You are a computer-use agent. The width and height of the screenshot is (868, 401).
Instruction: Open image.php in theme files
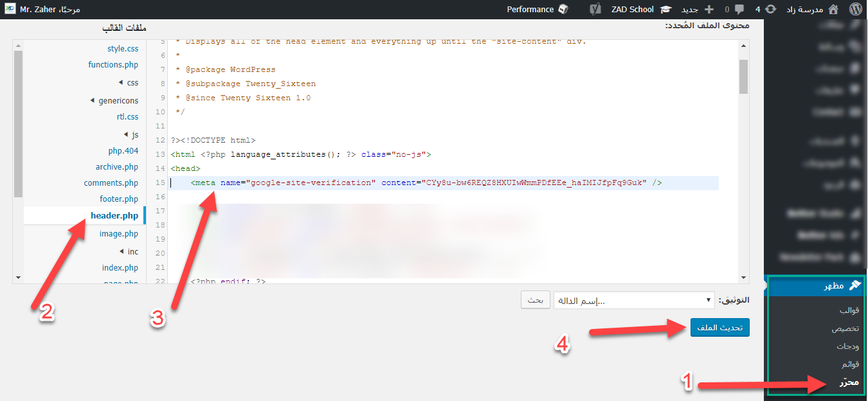[x=119, y=233]
